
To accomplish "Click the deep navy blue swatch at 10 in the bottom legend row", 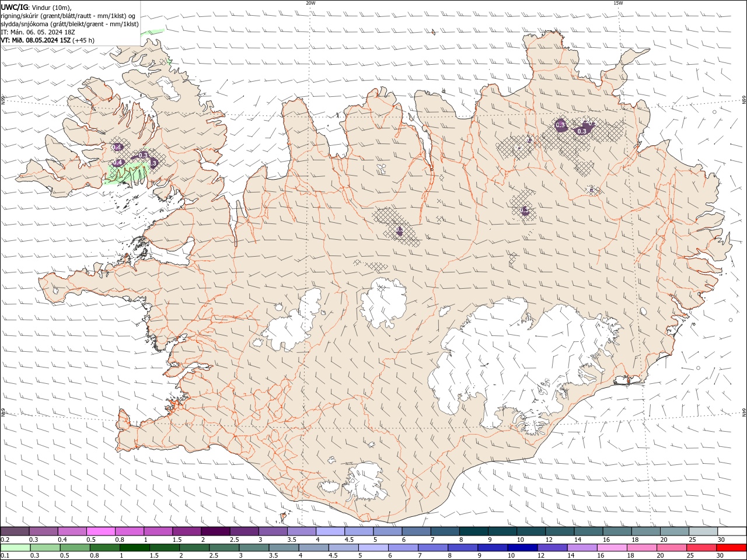I will point(522,548).
